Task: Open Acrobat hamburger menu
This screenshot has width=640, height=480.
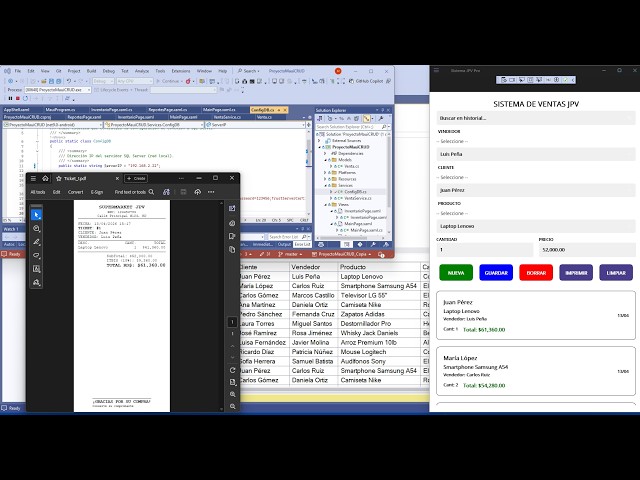Action: (x=33, y=178)
